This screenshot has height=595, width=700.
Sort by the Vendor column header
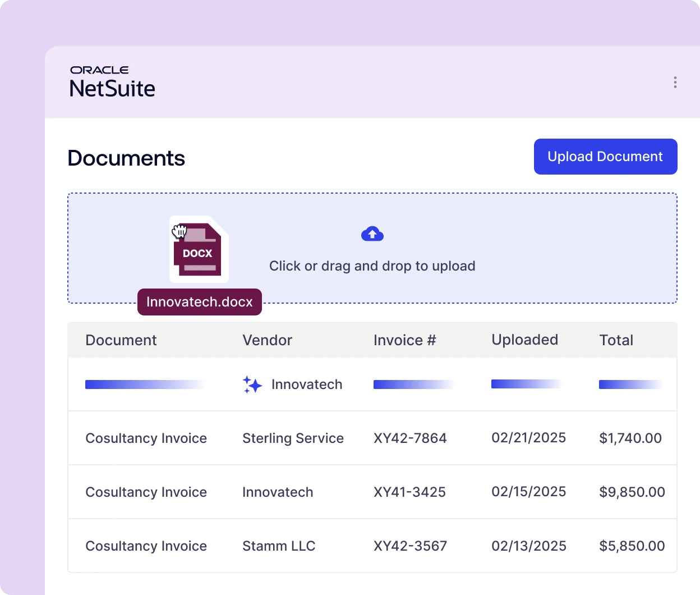click(x=267, y=340)
